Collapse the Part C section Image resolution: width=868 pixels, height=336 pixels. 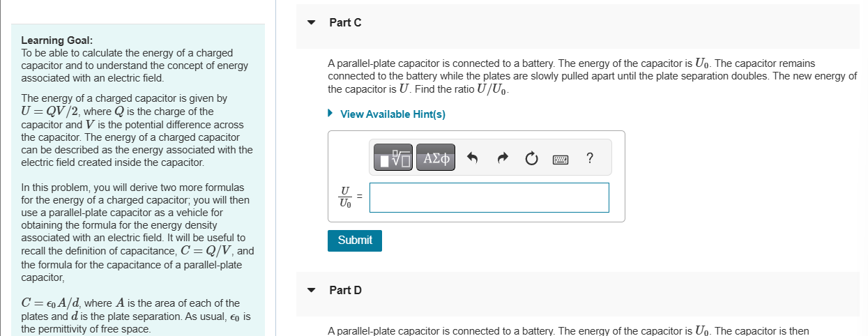[312, 22]
